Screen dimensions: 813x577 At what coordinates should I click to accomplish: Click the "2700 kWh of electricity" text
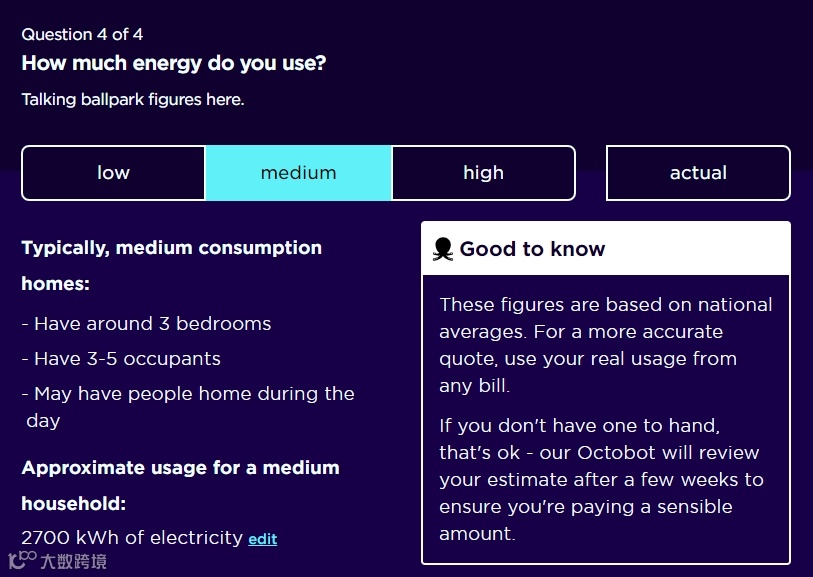point(132,538)
